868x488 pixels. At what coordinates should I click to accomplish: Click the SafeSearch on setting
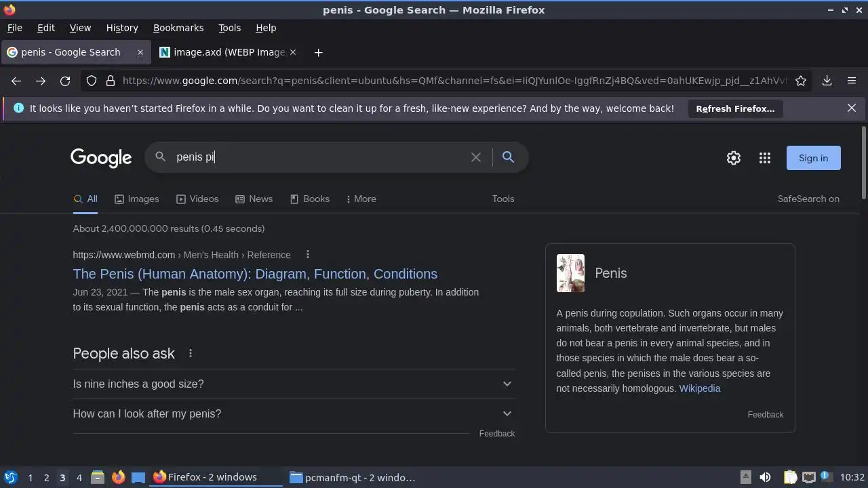pos(808,199)
